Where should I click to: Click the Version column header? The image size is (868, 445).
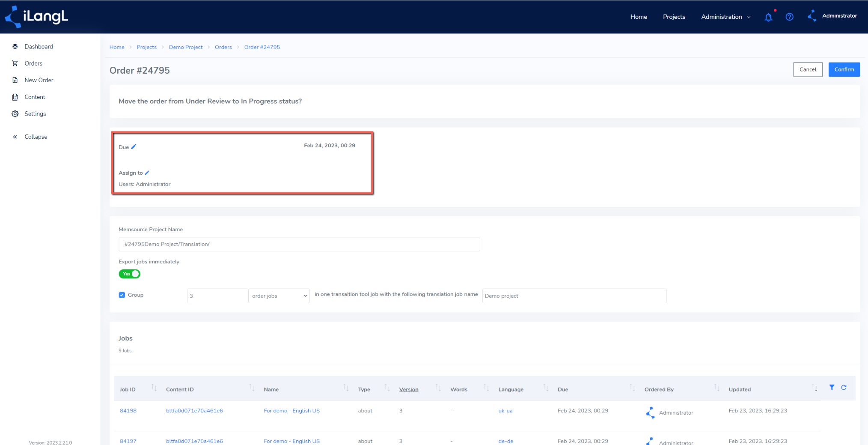409,389
